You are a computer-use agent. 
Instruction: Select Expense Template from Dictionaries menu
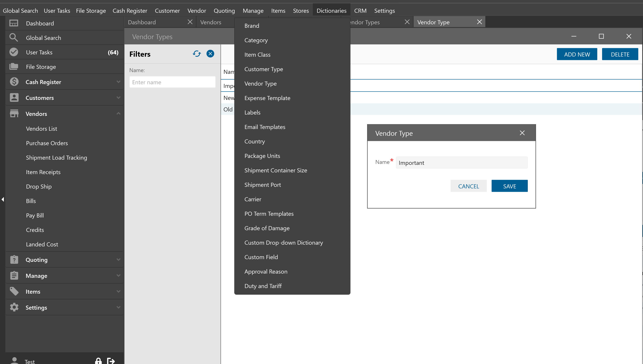point(267,98)
